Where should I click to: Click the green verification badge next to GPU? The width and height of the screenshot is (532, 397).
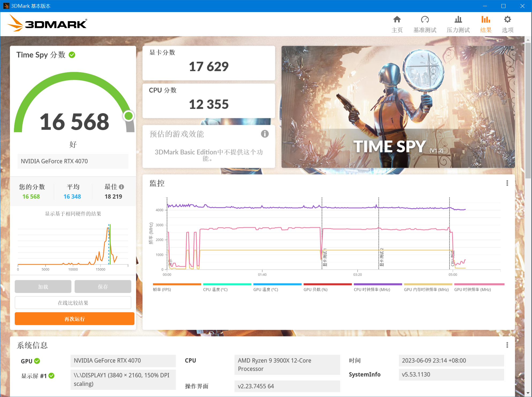point(38,361)
